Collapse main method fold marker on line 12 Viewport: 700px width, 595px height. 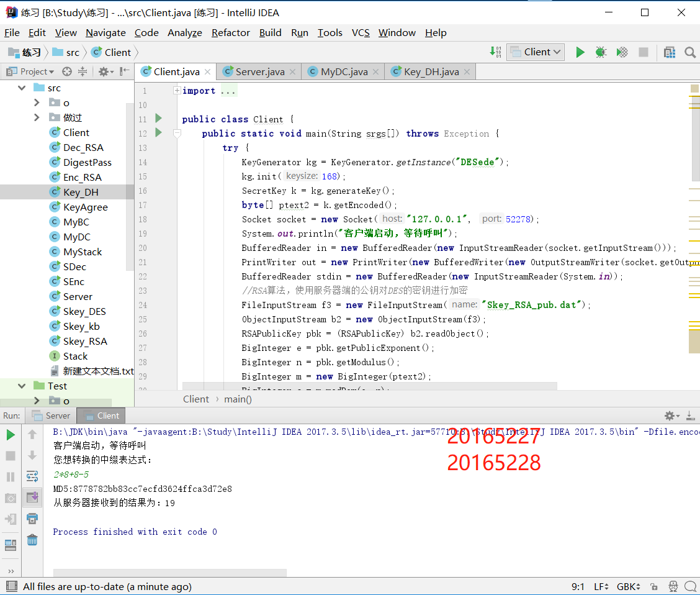pyautogui.click(x=177, y=133)
